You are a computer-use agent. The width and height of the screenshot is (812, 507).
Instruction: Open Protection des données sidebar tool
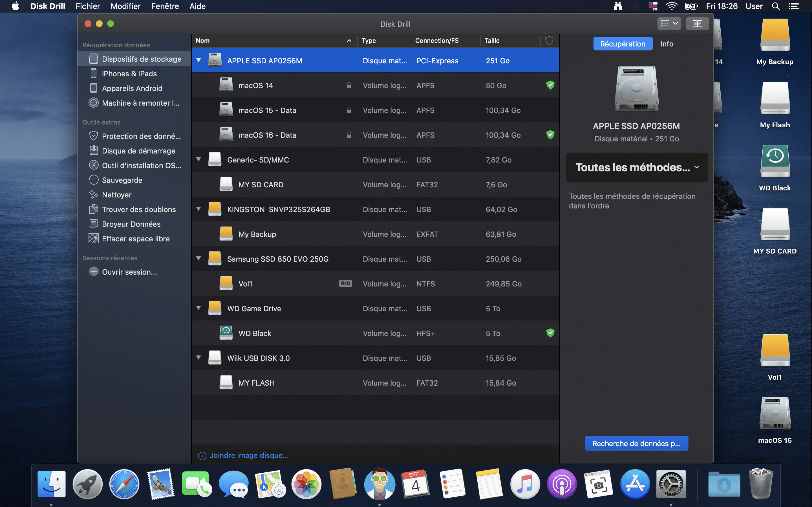(141, 136)
